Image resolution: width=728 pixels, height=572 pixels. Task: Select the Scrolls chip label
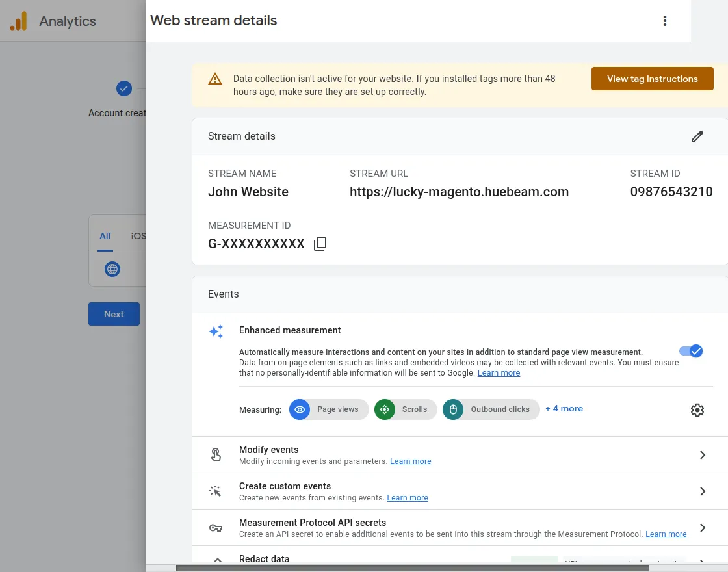click(x=414, y=409)
